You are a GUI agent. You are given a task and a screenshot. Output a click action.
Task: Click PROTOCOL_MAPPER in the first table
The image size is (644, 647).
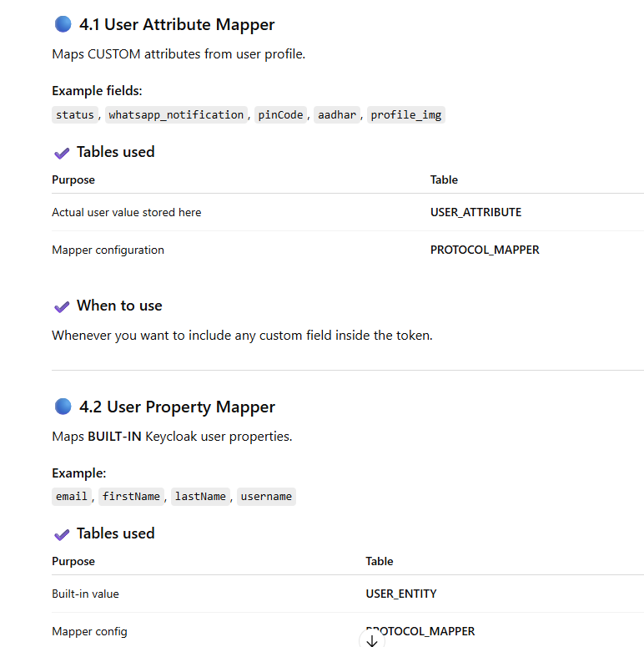tap(485, 250)
